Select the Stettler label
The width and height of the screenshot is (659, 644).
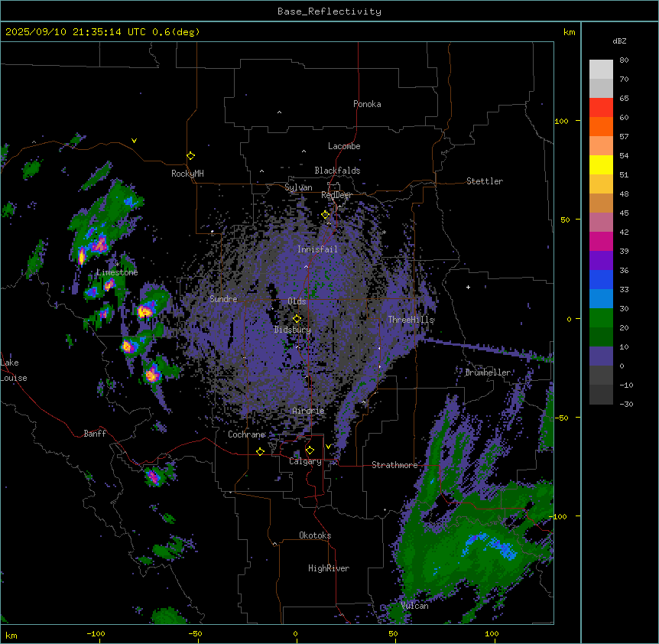pyautogui.click(x=485, y=181)
